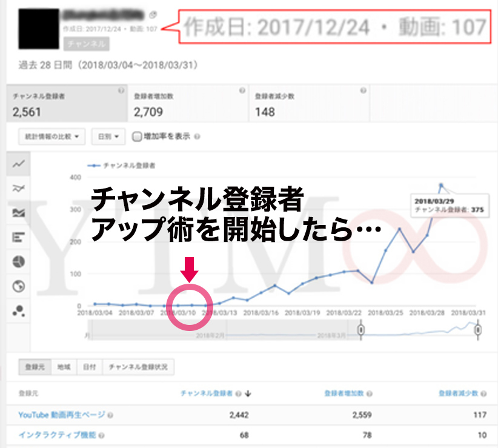Image resolution: width=498 pixels, height=448 pixels.
Task: Open the map (globe) chart view
Action: coord(18,286)
